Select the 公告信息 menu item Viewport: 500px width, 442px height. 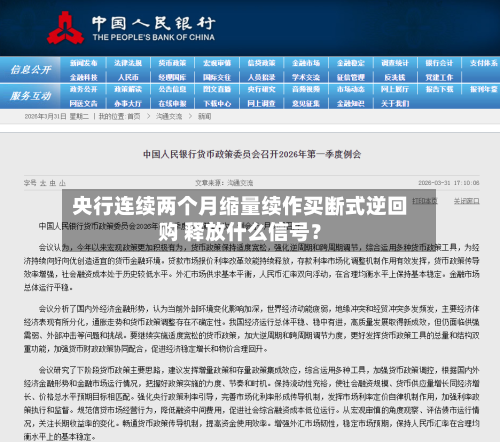pos(172,89)
